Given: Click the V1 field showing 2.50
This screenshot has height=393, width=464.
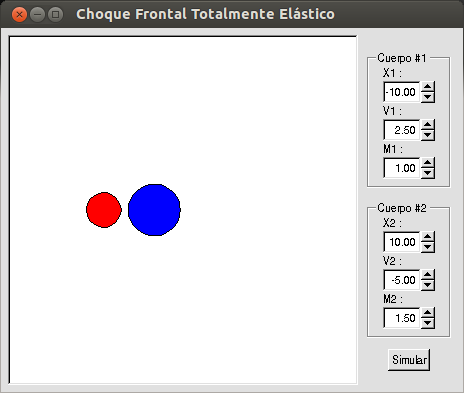Looking at the screenshot, I should coord(402,130).
